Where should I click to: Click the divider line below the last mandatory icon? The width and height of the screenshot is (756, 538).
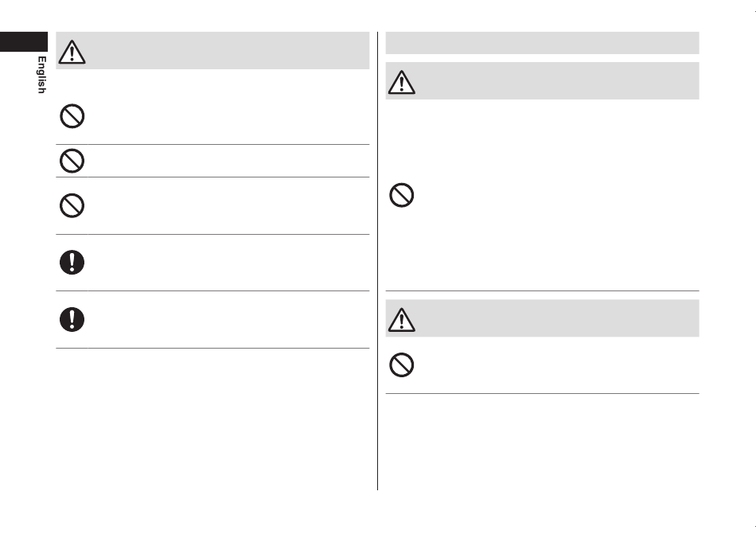pos(212,348)
